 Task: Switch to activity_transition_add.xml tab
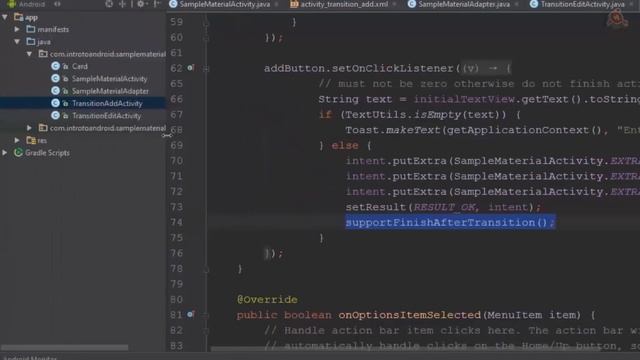click(x=339, y=4)
